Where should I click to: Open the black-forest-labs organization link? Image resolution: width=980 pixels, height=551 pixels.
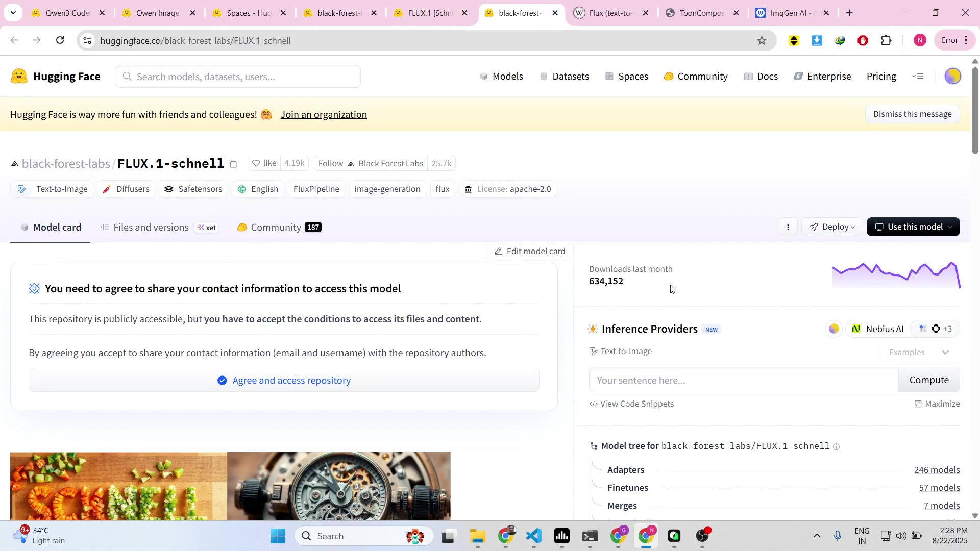coord(66,164)
